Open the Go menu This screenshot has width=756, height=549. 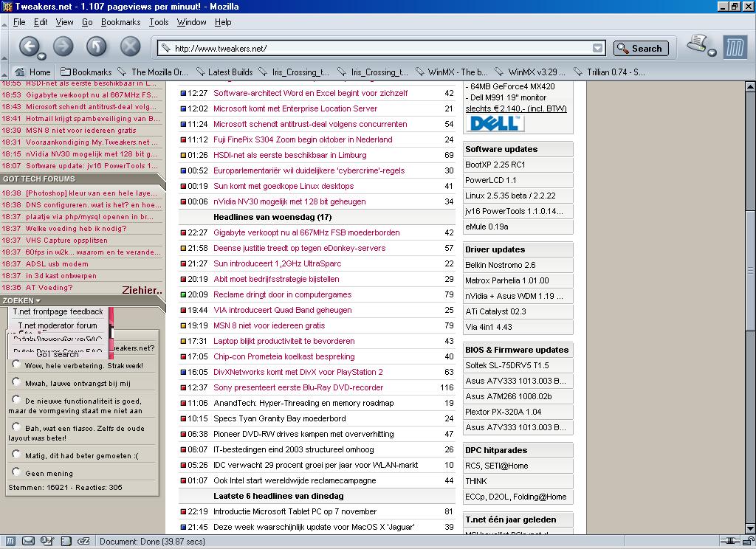click(87, 22)
